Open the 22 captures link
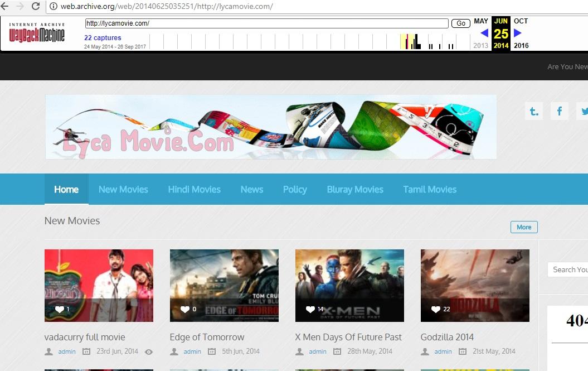 [103, 37]
